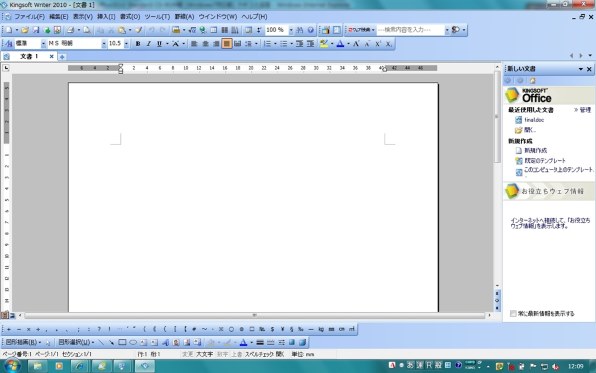Viewport: 596px width, 373px height.
Task: Click the line style icon in drawing toolbar
Action: click(x=260, y=343)
